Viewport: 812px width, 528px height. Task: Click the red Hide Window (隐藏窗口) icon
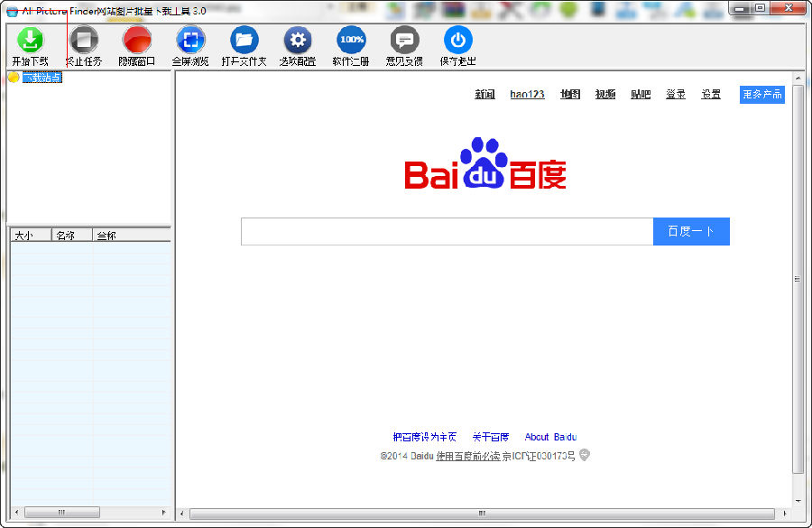[137, 40]
